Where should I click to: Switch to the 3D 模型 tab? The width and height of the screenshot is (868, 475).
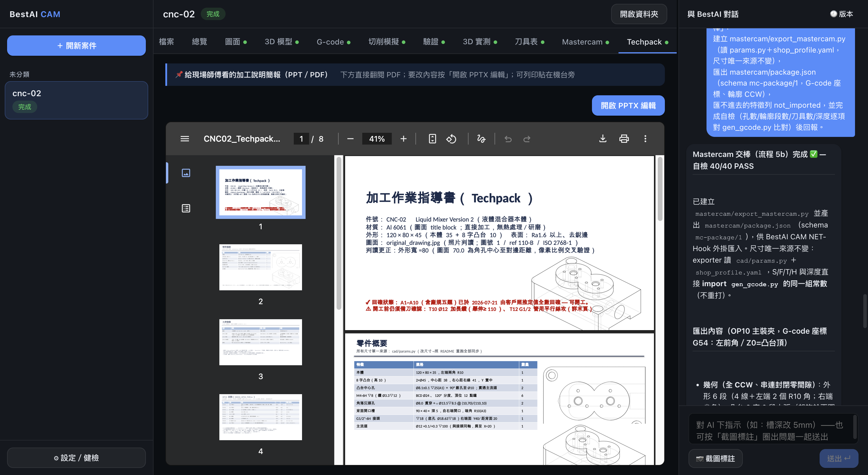pos(282,42)
